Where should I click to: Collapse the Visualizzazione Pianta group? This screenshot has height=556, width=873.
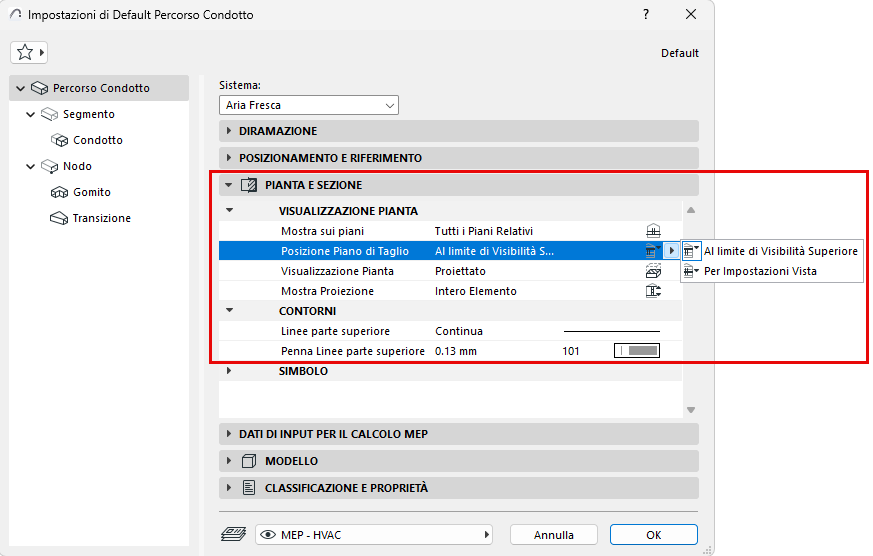[x=229, y=210]
